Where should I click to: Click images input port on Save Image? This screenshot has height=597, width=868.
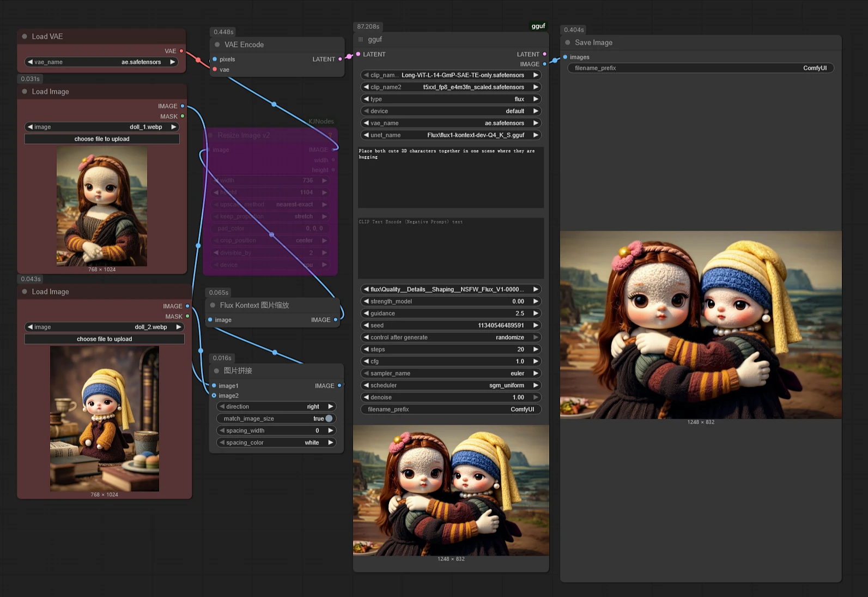tap(565, 57)
